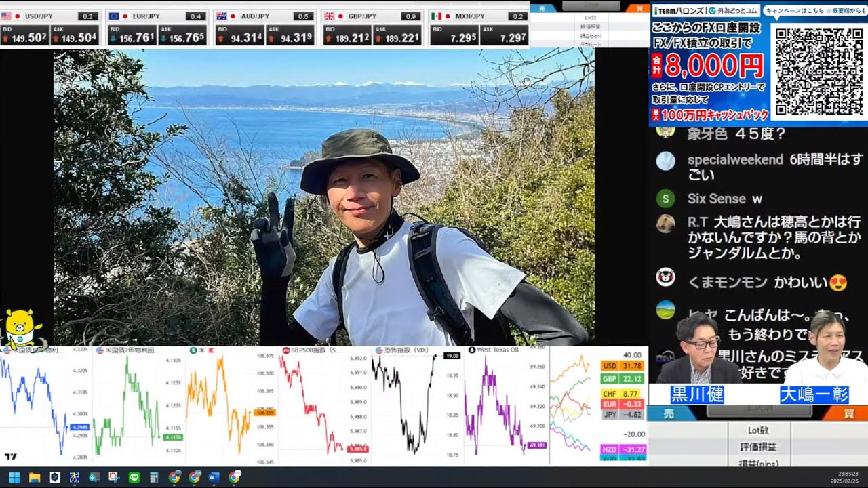The image size is (868, 488).
Task: Switch to Microsoft Word in taskbar
Action: pyautogui.click(x=214, y=477)
